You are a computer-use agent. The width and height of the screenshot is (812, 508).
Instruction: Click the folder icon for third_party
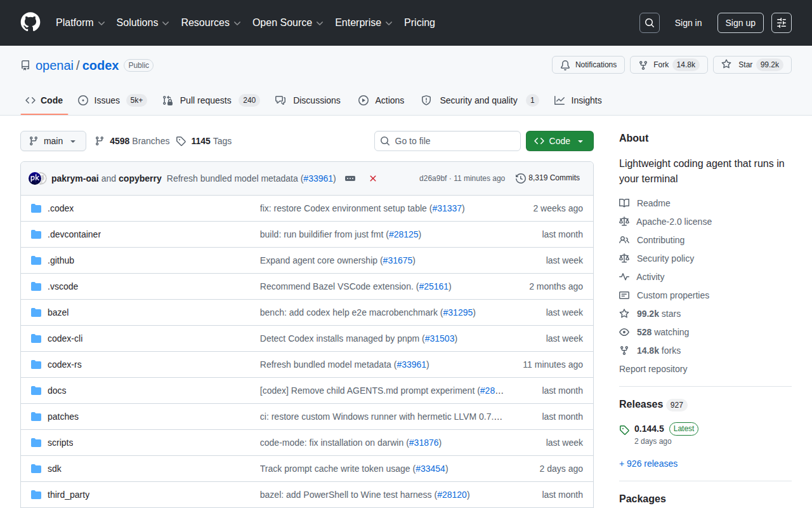36,495
